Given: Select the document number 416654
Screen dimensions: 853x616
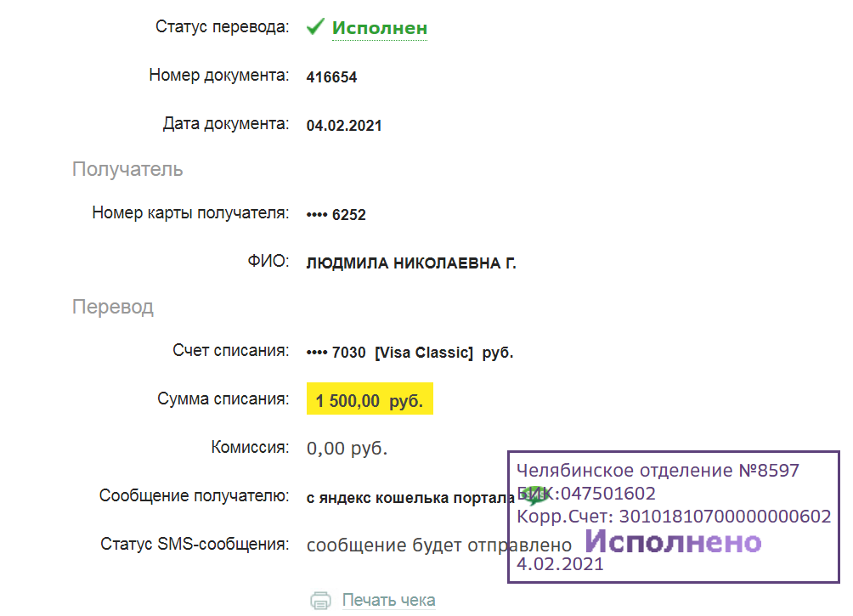Looking at the screenshot, I should (331, 77).
